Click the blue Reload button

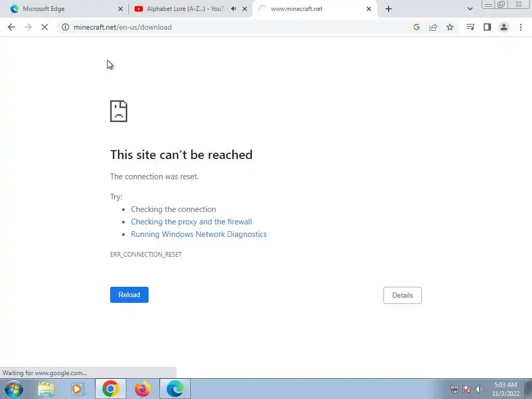point(129,295)
